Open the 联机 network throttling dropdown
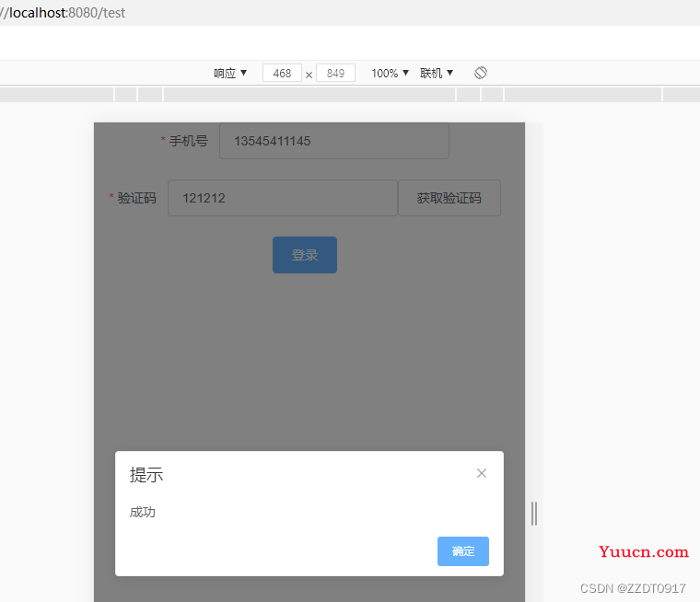 pyautogui.click(x=437, y=73)
